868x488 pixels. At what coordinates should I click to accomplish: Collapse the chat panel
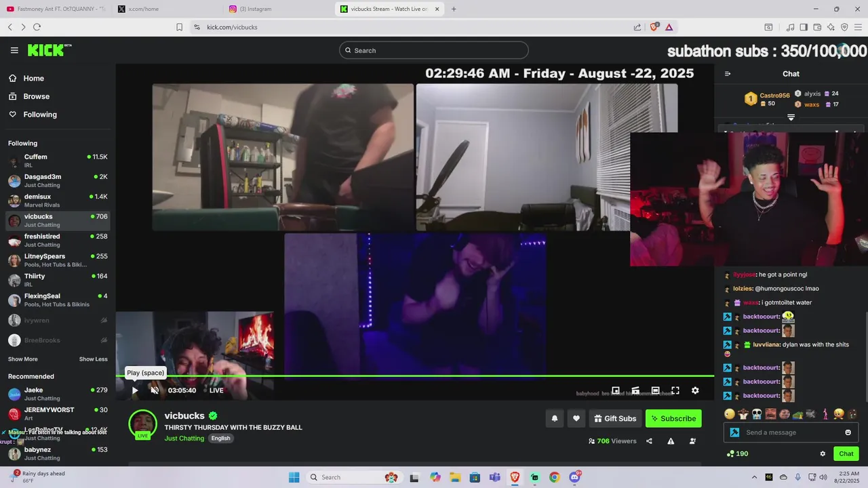pyautogui.click(x=728, y=74)
